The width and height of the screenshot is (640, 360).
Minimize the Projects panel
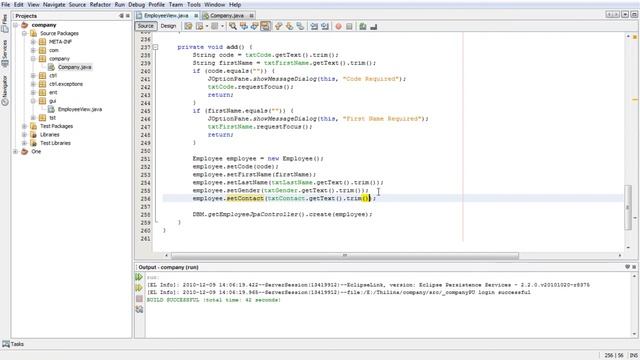121,16
